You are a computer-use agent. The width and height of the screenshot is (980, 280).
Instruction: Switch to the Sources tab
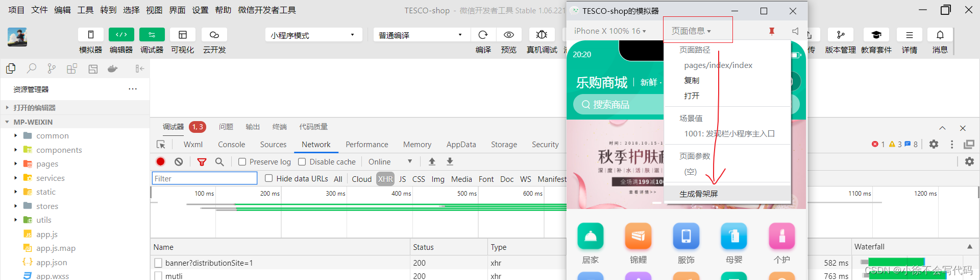coord(273,145)
